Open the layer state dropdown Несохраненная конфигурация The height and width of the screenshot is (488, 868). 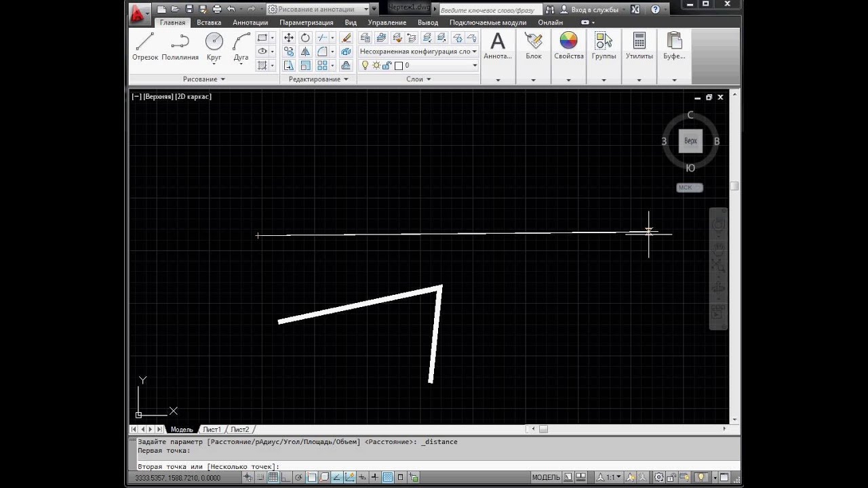coord(418,52)
